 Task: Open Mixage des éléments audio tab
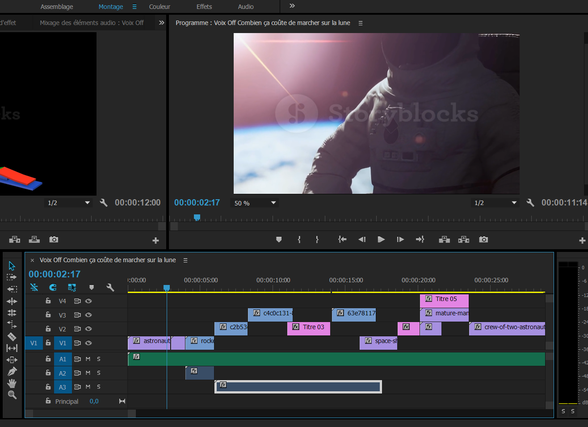[92, 23]
